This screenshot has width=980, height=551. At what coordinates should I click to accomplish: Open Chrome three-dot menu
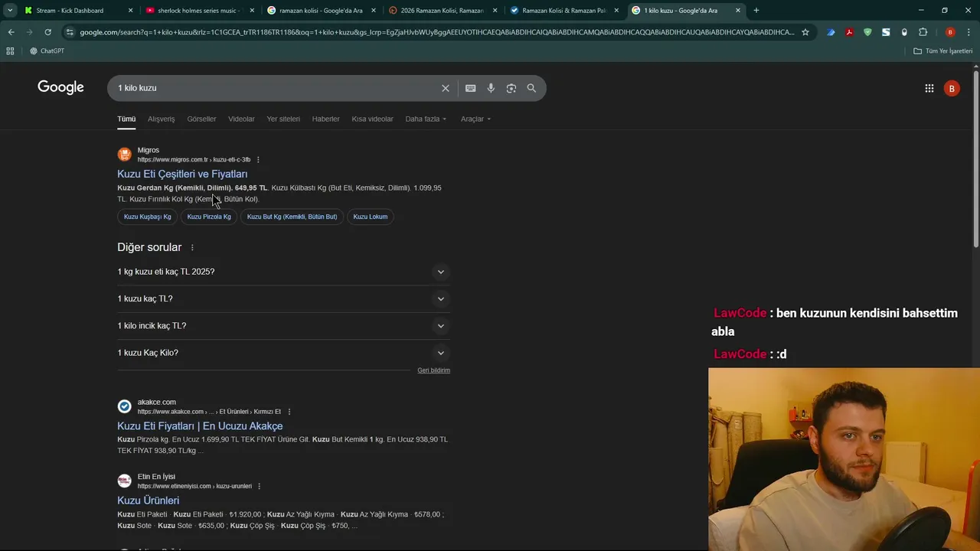969,32
